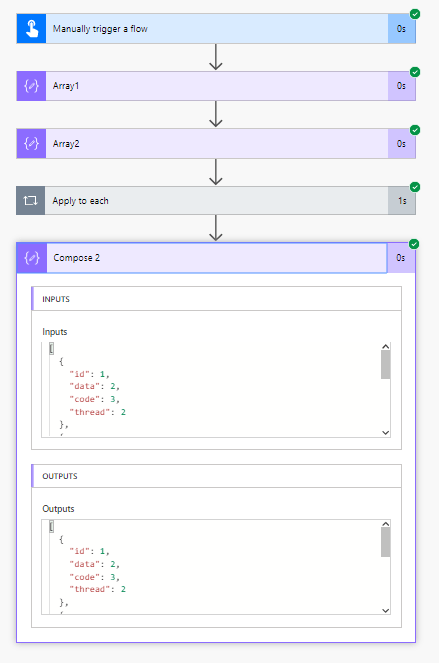Expand the Array2 action card

(217, 144)
